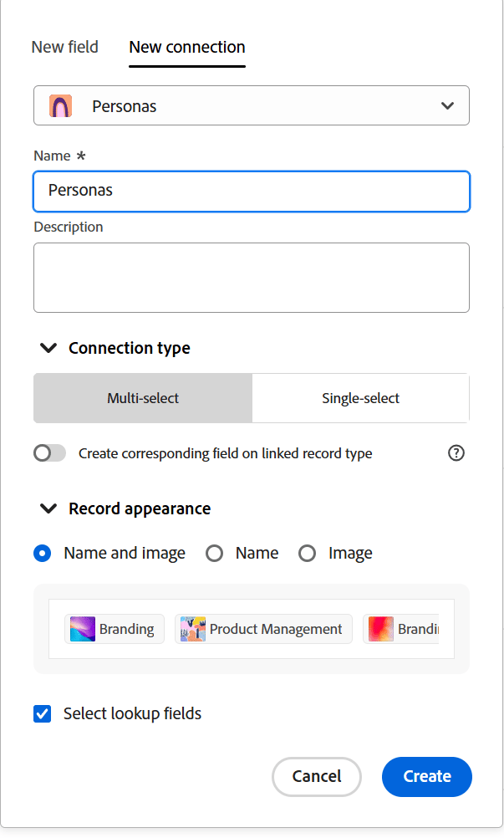504x838 pixels.
Task: Collapse the Connection type section
Action: 48,348
